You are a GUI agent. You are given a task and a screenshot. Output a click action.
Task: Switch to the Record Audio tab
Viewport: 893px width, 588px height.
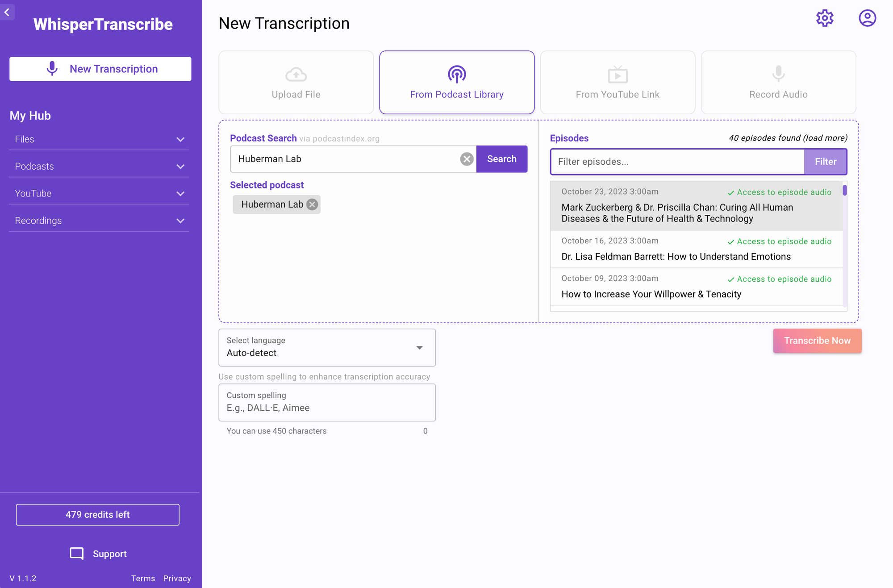click(778, 82)
